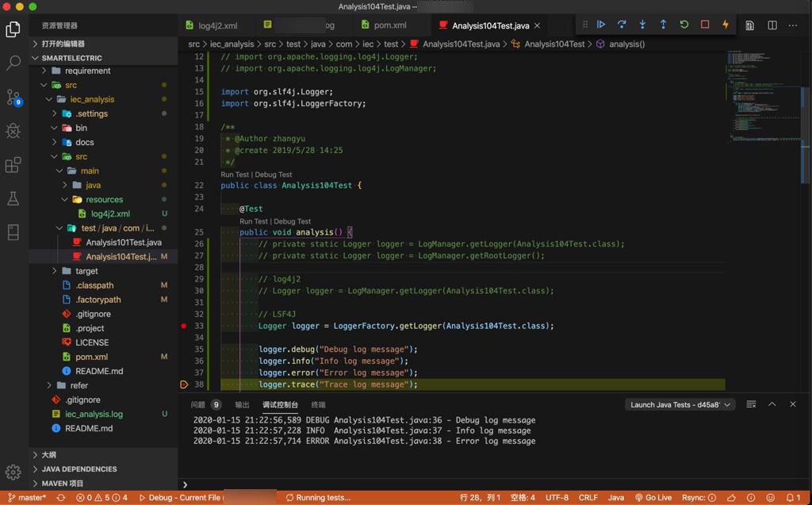Click Continue in the debug toolbar
This screenshot has width=812, height=505.
(601, 25)
